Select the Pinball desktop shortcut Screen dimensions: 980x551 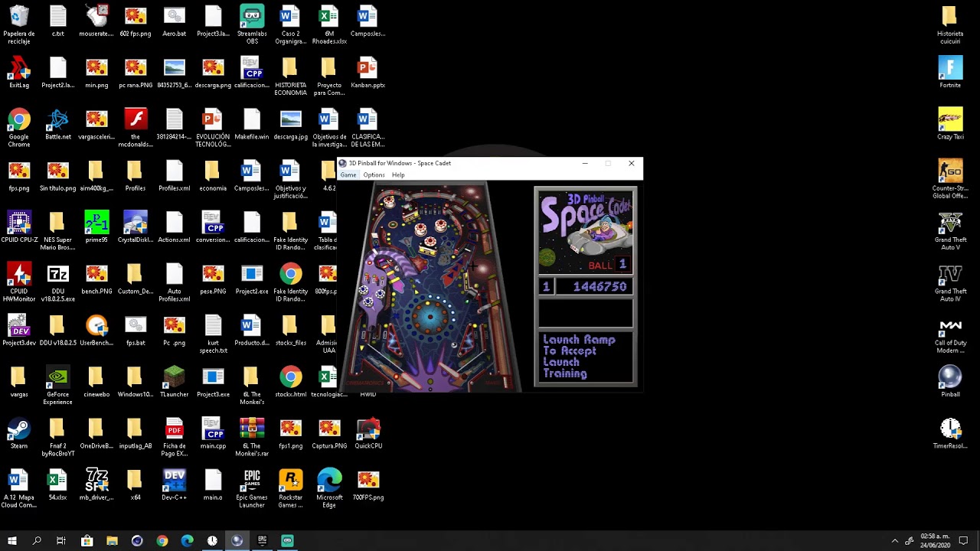click(950, 382)
